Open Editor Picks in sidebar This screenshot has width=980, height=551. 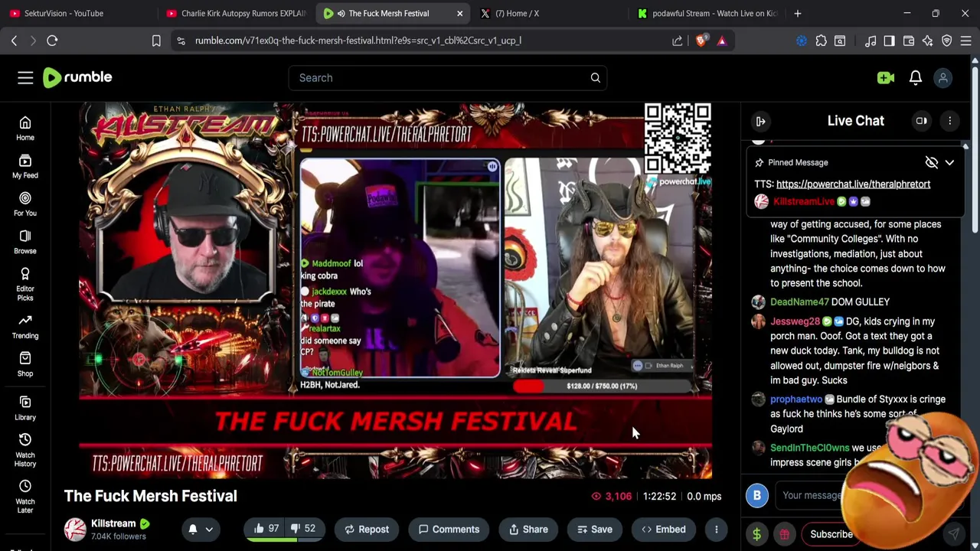(x=25, y=284)
